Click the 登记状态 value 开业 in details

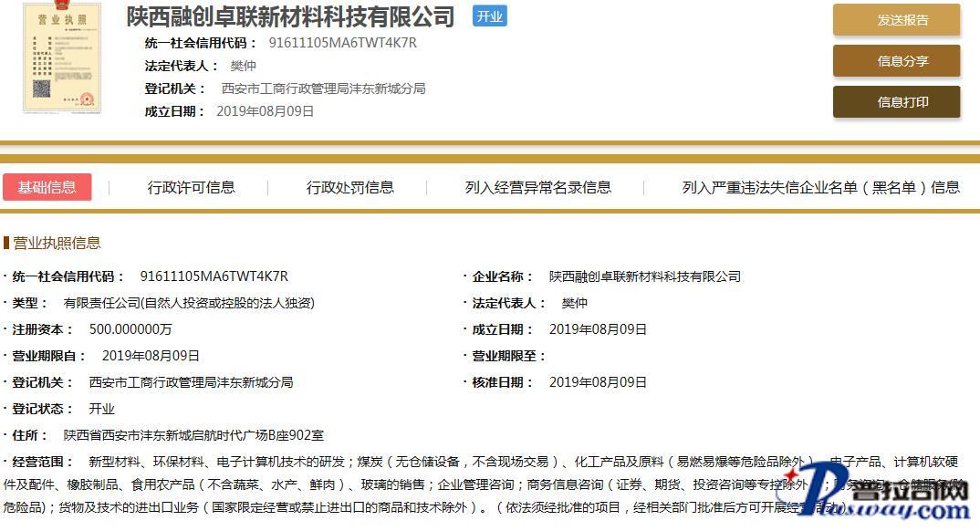click(101, 409)
